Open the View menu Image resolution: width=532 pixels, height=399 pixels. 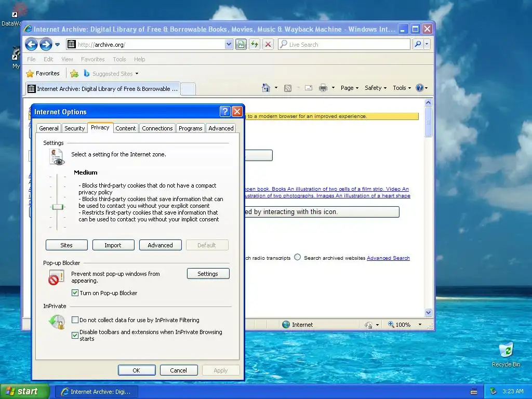coord(67,59)
